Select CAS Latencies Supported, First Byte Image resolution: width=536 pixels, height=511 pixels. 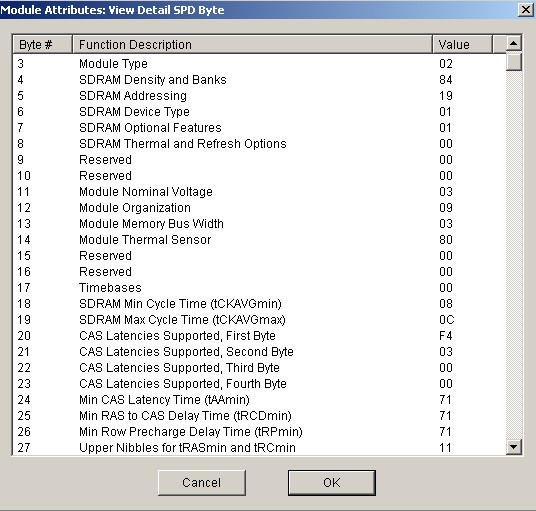point(259,336)
